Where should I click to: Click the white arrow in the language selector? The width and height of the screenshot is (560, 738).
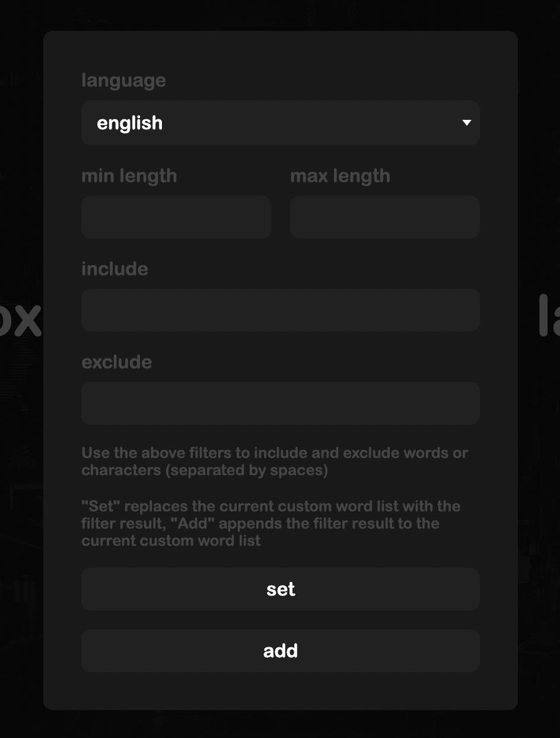467,123
